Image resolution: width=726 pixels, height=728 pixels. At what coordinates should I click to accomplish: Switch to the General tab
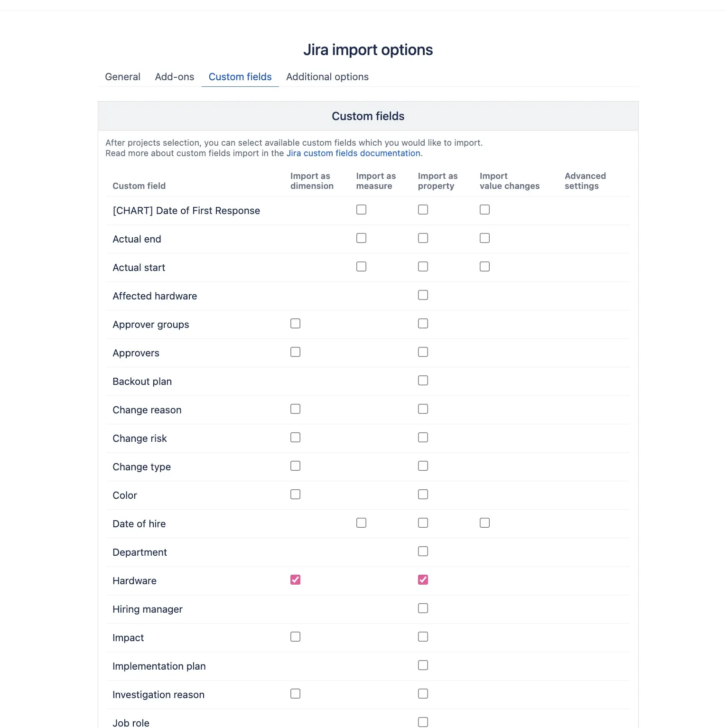(x=122, y=77)
